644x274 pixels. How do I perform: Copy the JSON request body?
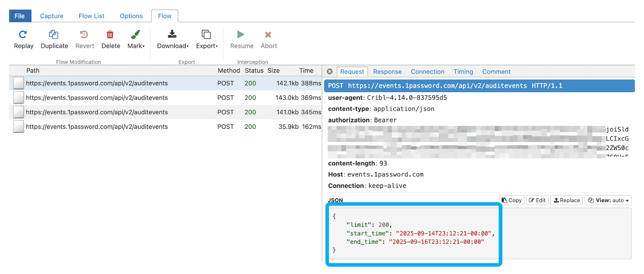click(512, 200)
